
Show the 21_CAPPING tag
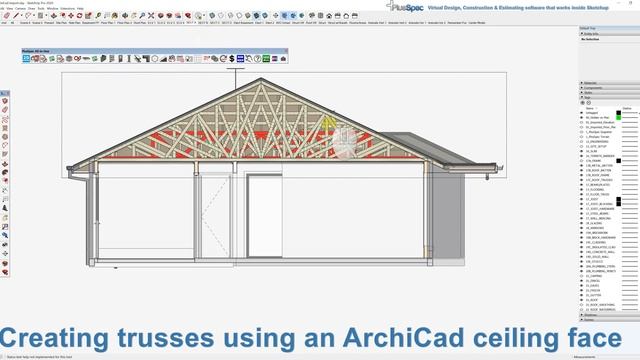coord(582,276)
